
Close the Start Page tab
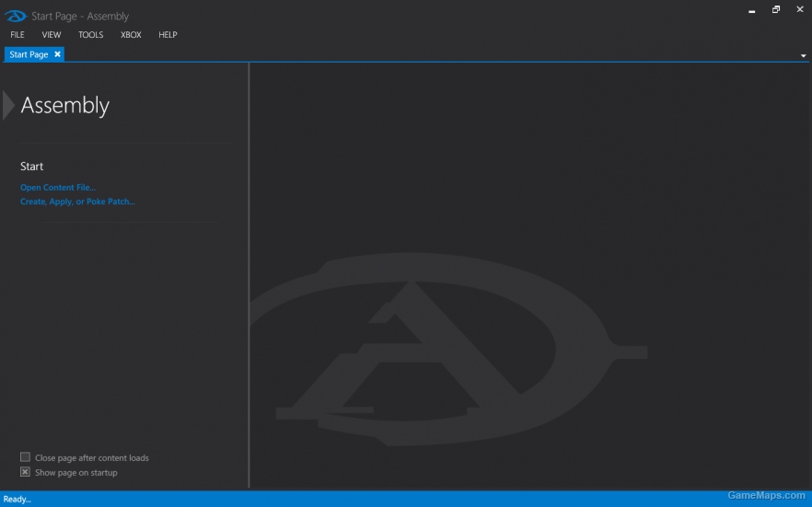57,53
